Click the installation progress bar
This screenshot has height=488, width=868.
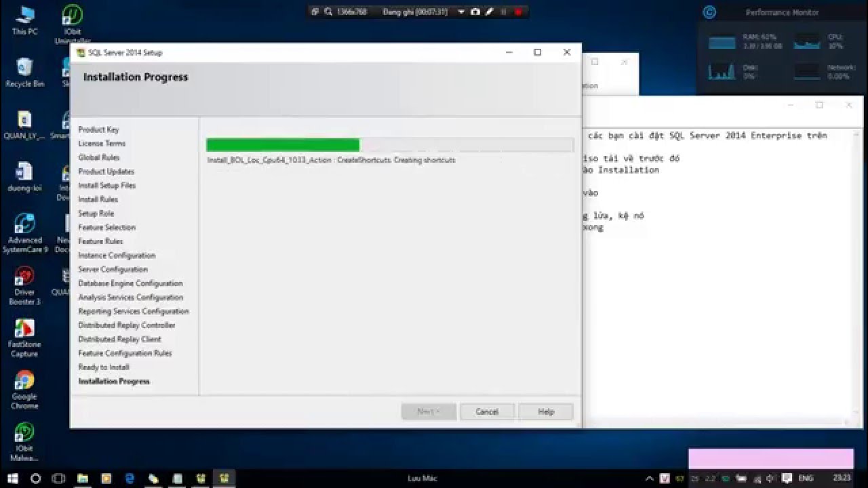390,145
